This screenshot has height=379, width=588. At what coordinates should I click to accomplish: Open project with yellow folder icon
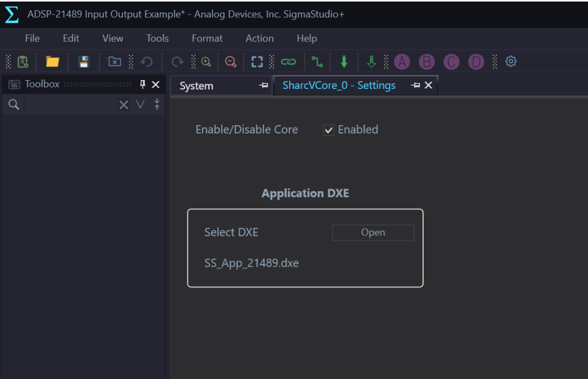coord(53,62)
